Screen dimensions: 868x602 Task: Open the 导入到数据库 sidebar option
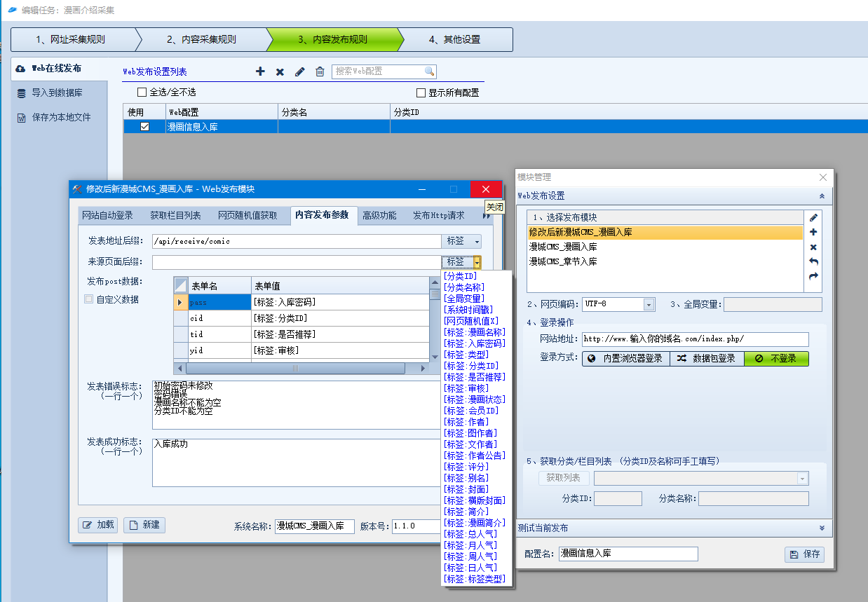tap(59, 93)
